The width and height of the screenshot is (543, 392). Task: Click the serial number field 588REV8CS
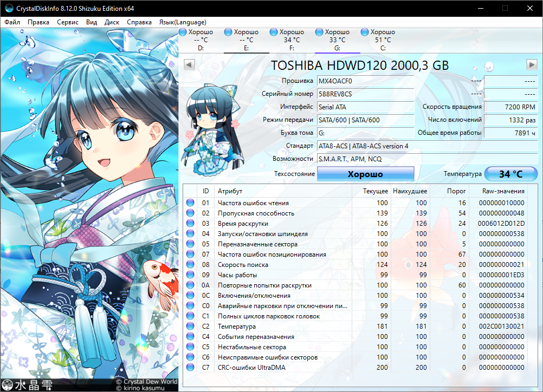tap(366, 94)
